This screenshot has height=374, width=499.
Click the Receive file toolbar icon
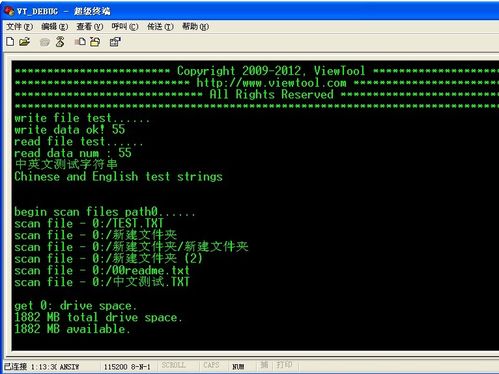coord(95,42)
